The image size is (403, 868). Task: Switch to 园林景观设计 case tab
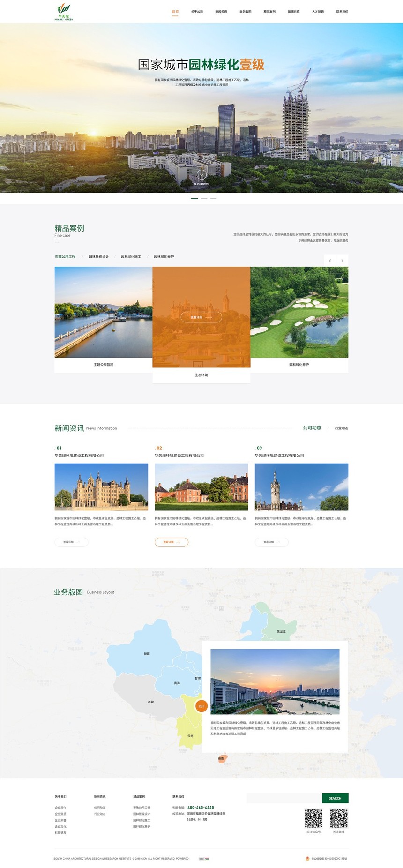click(x=98, y=257)
